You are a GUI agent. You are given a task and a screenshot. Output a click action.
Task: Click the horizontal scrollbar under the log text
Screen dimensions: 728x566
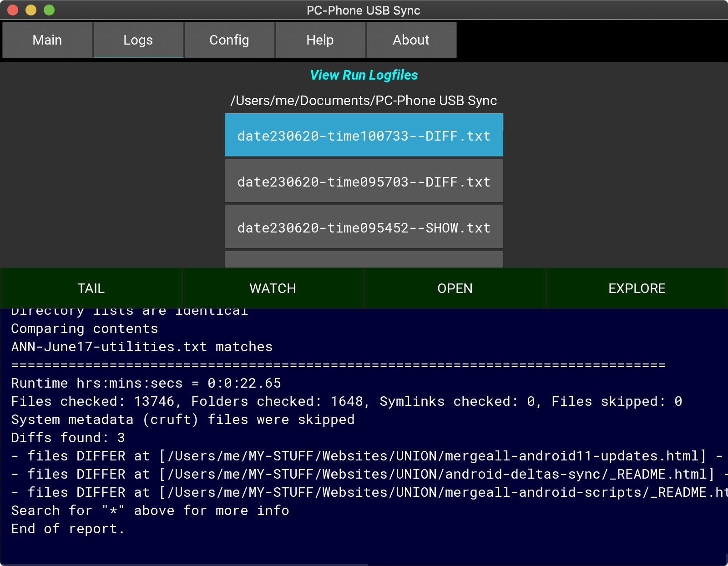[184, 565]
